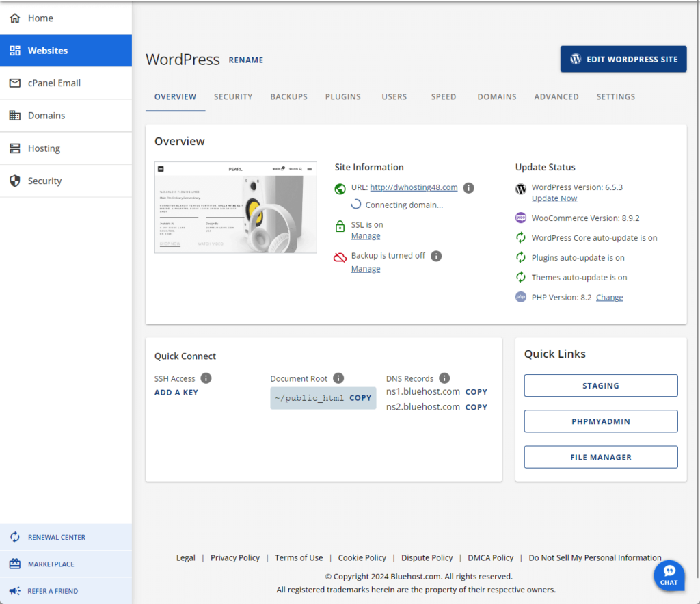The height and width of the screenshot is (604, 700).
Task: Click the Marketplace storefront icon
Action: point(15,564)
